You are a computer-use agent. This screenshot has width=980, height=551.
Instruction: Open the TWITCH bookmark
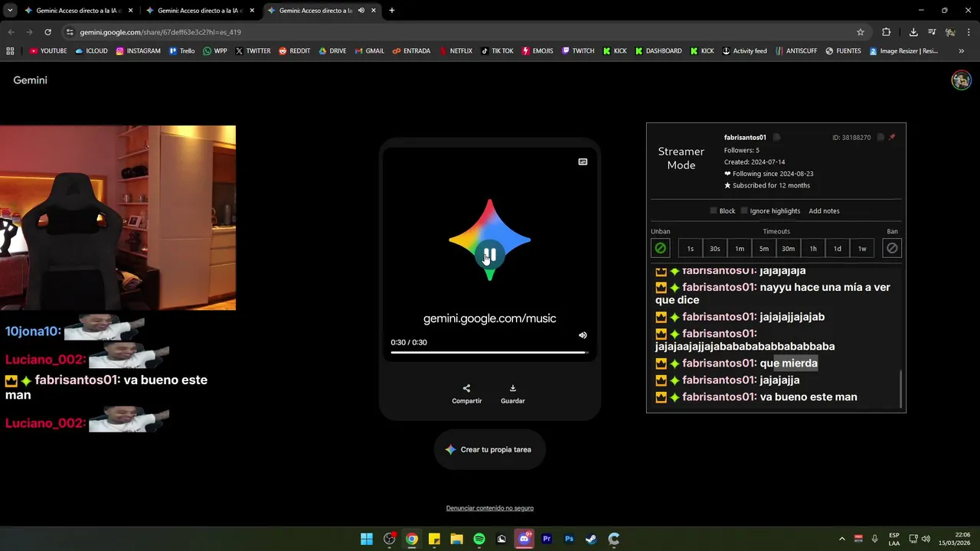[x=578, y=51]
